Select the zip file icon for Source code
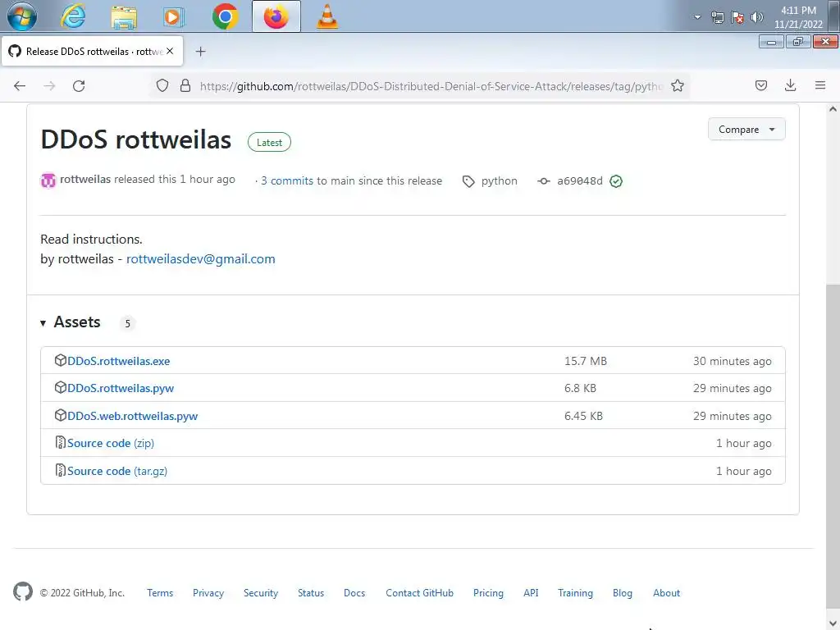The height and width of the screenshot is (630, 840). click(61, 442)
